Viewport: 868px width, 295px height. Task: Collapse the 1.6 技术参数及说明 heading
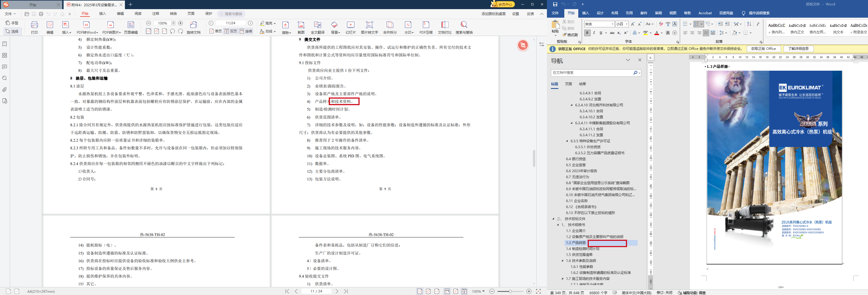[562, 261]
